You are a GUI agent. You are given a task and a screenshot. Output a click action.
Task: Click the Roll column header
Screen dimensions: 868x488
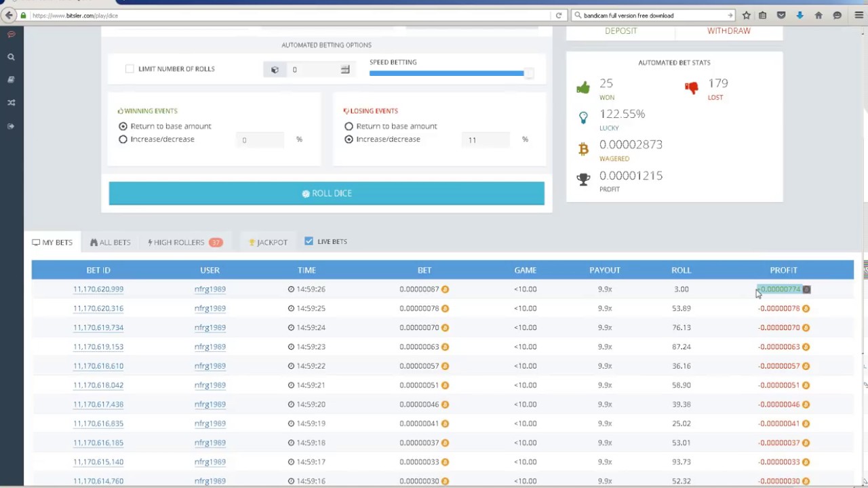click(681, 270)
